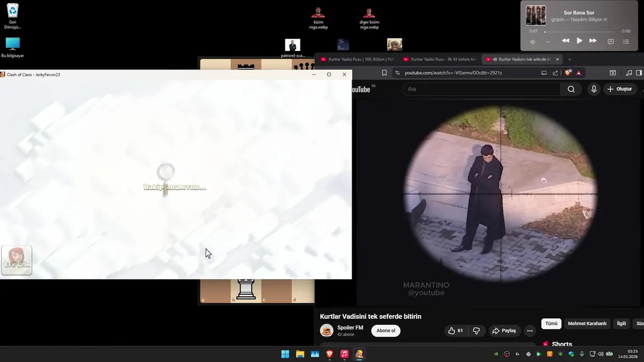
Task: Skip to next track in music widget
Action: (593, 41)
